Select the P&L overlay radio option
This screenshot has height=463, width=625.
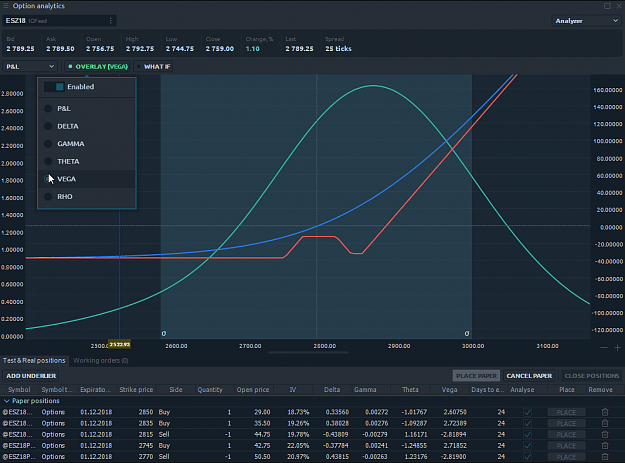pos(48,108)
